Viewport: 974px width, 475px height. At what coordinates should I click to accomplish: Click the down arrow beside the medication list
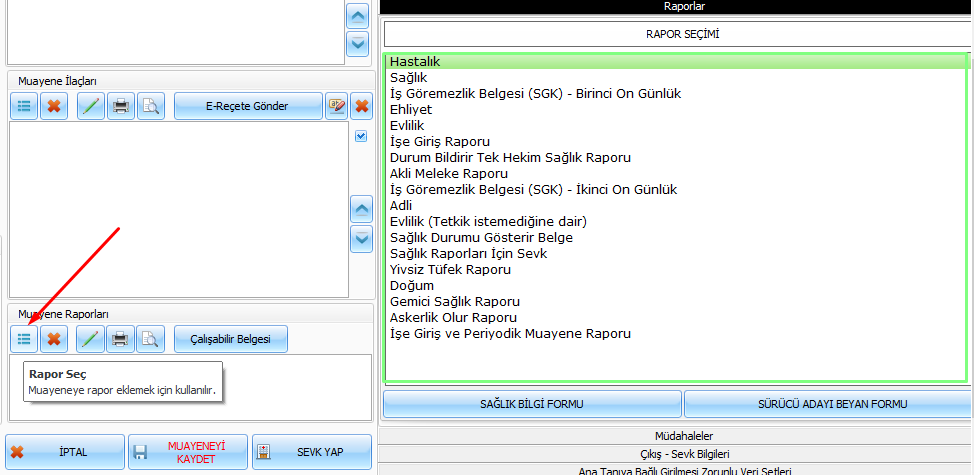[x=360, y=238]
